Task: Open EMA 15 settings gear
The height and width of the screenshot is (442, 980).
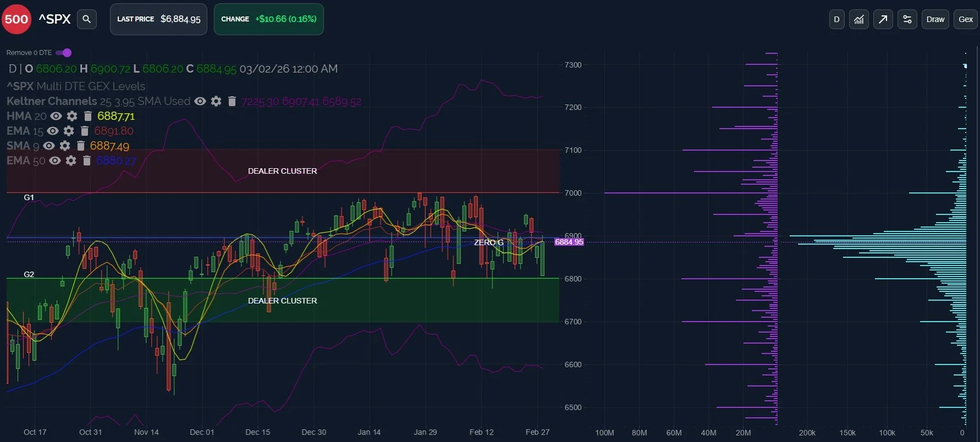Action: 69,131
